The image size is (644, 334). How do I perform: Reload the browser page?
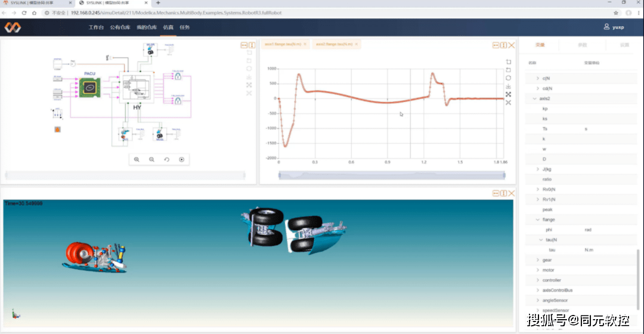(x=24, y=13)
